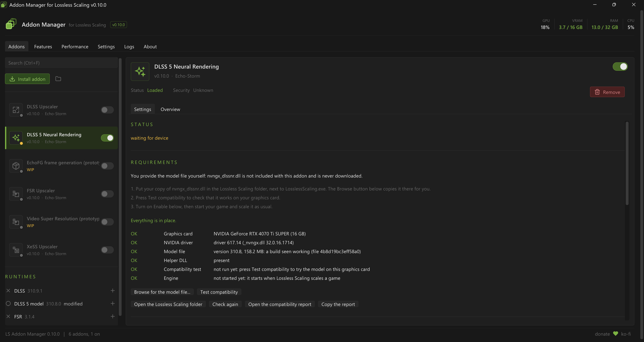Click Browse for the model file button
Screen dimensions: 644x342
(x=162, y=292)
